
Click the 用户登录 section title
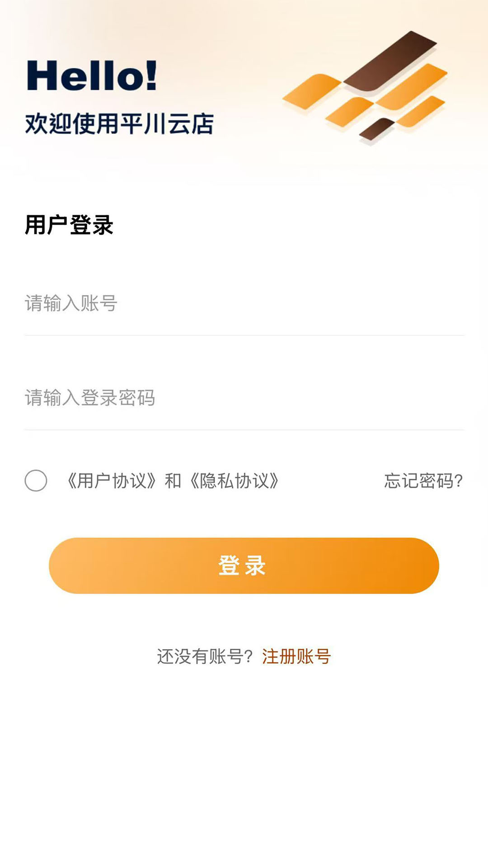[69, 225]
